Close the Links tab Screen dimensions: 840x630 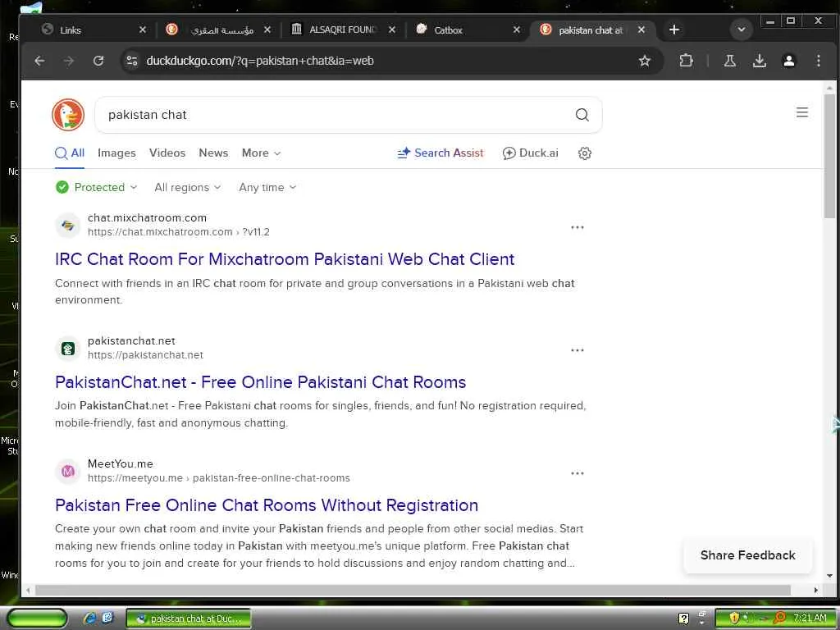(143, 30)
